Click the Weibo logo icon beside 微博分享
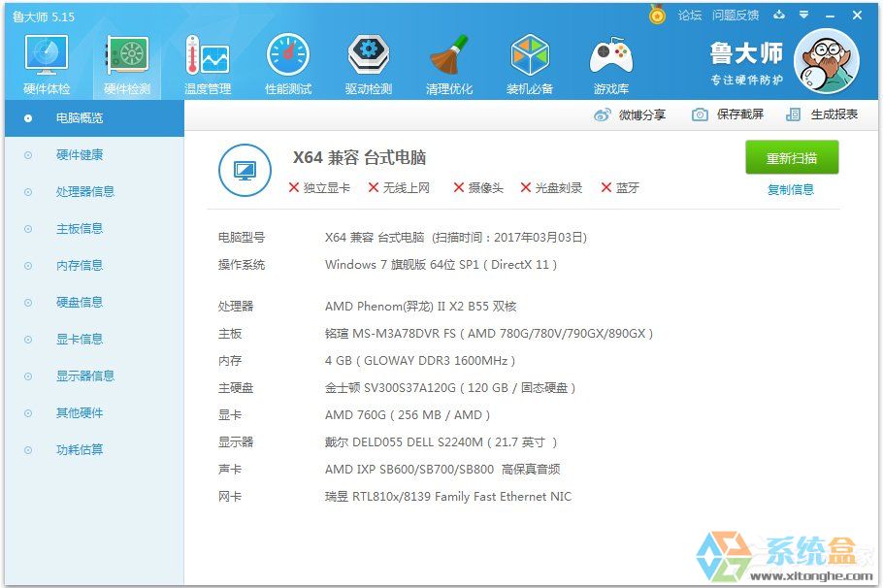 [602, 114]
